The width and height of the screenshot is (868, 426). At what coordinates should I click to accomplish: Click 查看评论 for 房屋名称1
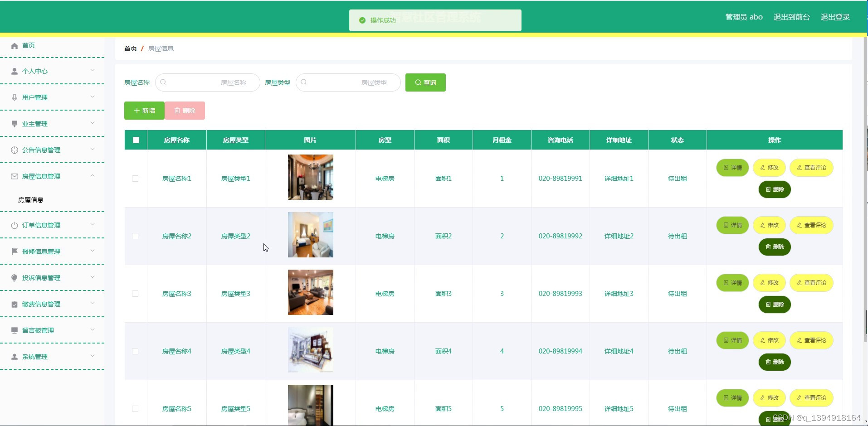811,168
